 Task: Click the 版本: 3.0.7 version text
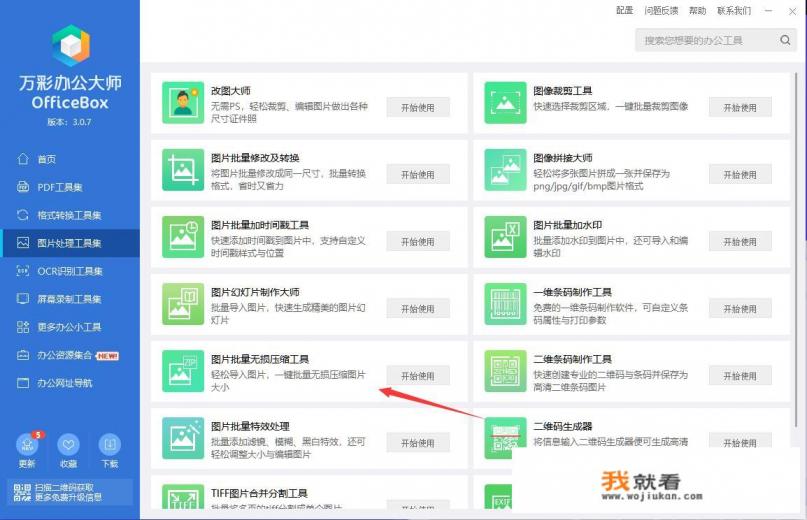click(69, 122)
